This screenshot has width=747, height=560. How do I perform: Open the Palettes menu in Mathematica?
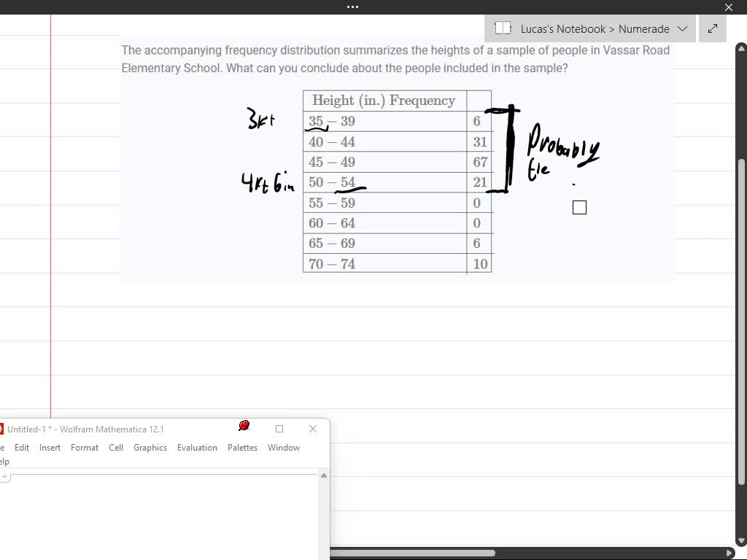click(x=242, y=448)
